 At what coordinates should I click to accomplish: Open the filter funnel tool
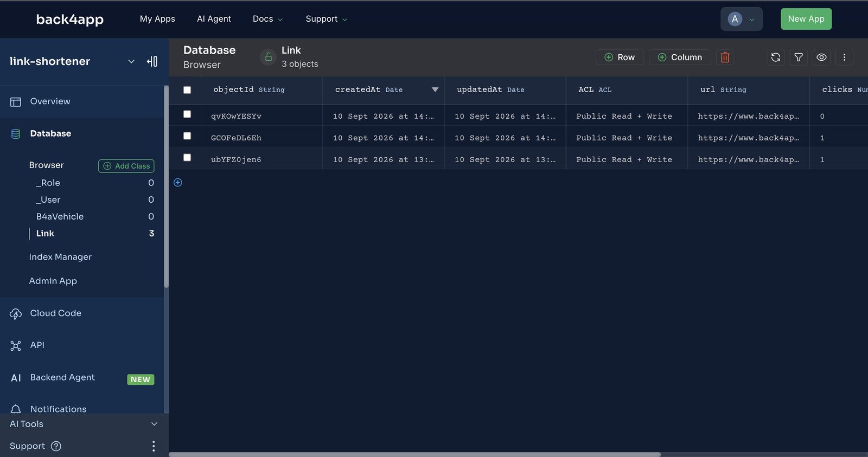799,57
